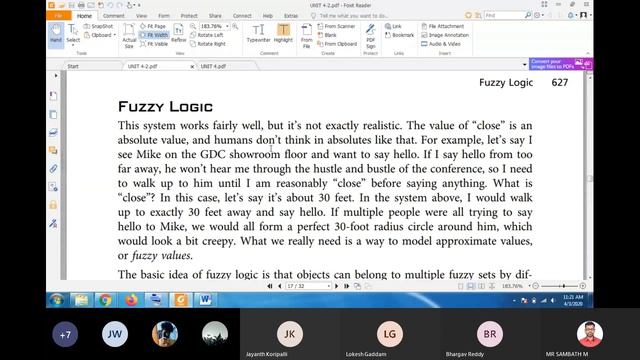Open the Layers side panel
This screenshot has width=640, height=360.
click(x=53, y=132)
